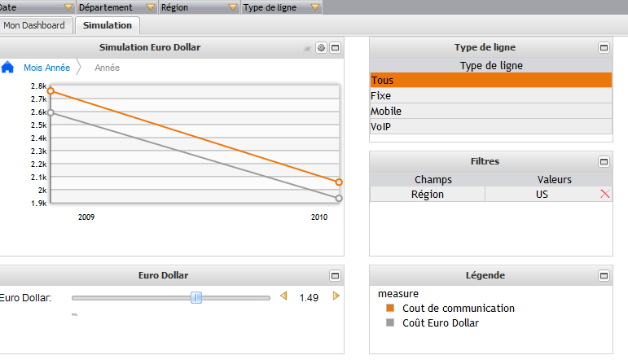Collapse the Simulation Euro Dollar panel
Screen dimensions: 628x364
[335, 48]
